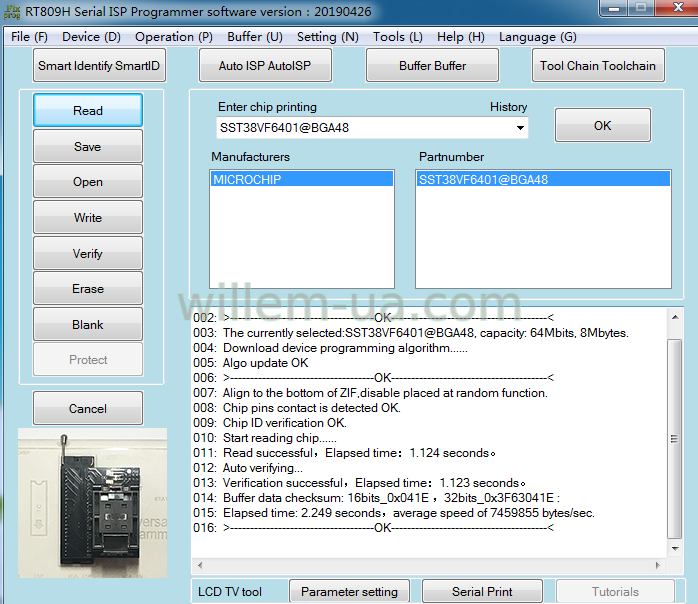Click the Blank check button
Viewport: 698px width, 604px height.
tap(88, 324)
